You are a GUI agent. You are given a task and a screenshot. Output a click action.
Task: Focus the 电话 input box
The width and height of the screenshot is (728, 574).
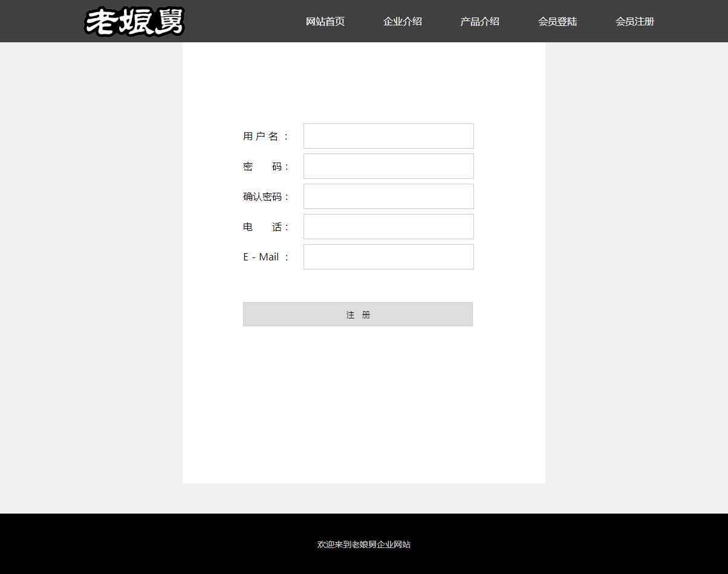coord(388,227)
